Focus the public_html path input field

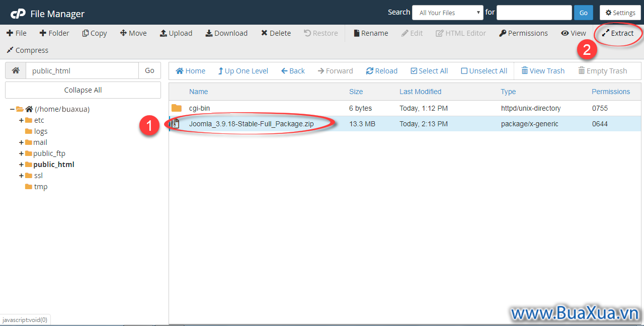pos(82,70)
